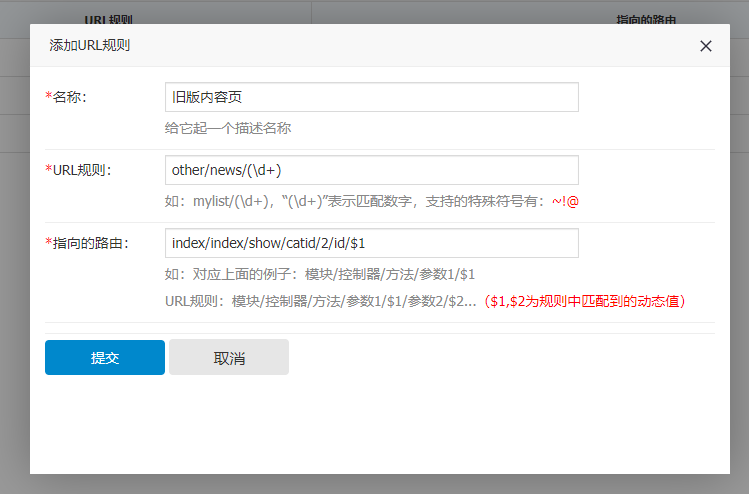Focus the URL规则 field with other/news/(\d+)
749x494 pixels.
[x=371, y=170]
